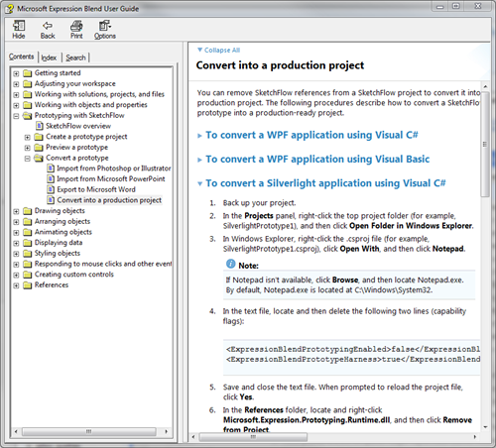This screenshot has width=496, height=448.
Task: Click the Create a prototype project folder icon
Action: [x=39, y=137]
